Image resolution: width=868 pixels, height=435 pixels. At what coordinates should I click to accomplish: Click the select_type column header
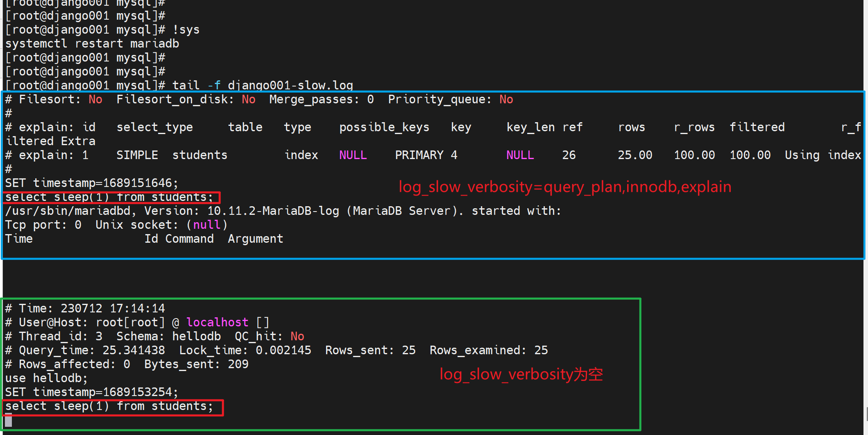154,127
